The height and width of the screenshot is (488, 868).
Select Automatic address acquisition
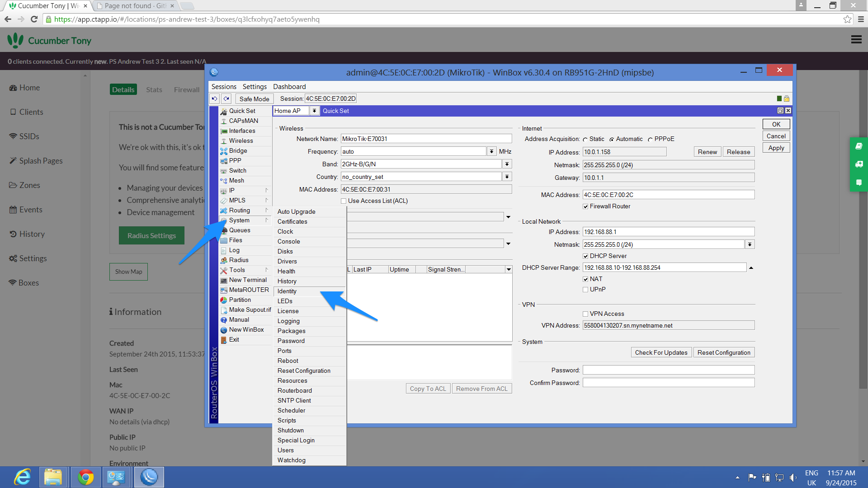612,139
